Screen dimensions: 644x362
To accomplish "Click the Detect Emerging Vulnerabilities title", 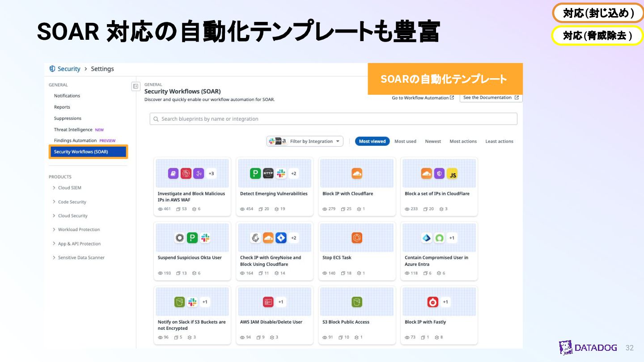I will [274, 194].
